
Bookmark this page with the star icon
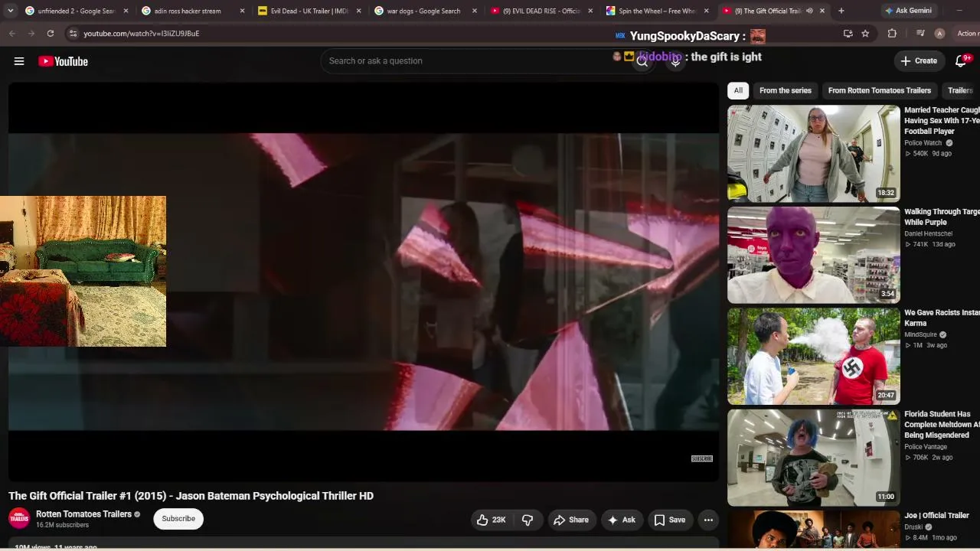[865, 34]
